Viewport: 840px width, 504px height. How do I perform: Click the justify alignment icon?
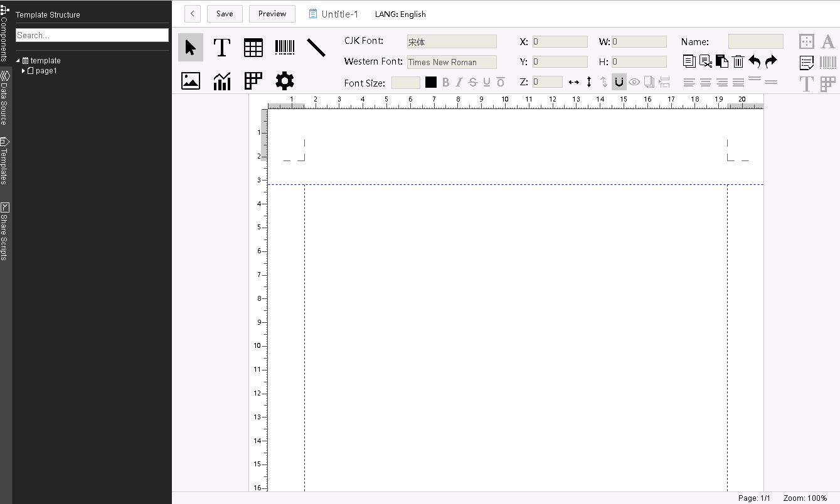(738, 82)
